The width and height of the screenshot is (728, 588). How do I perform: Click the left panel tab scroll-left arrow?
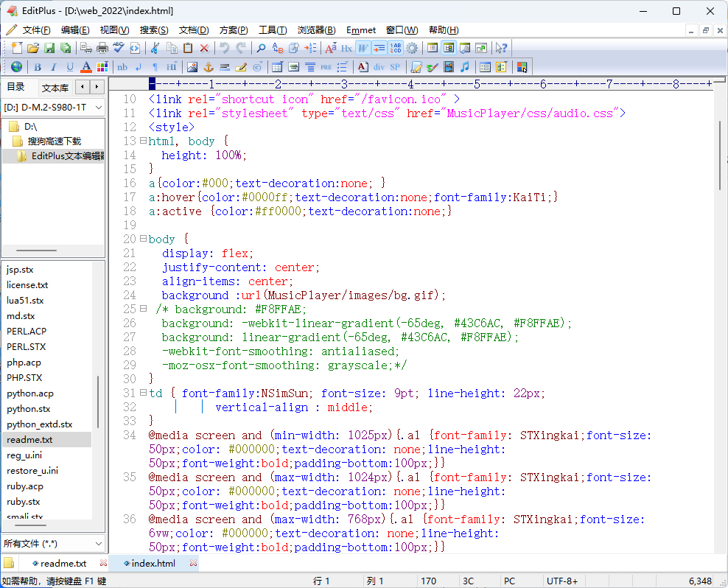(x=83, y=86)
